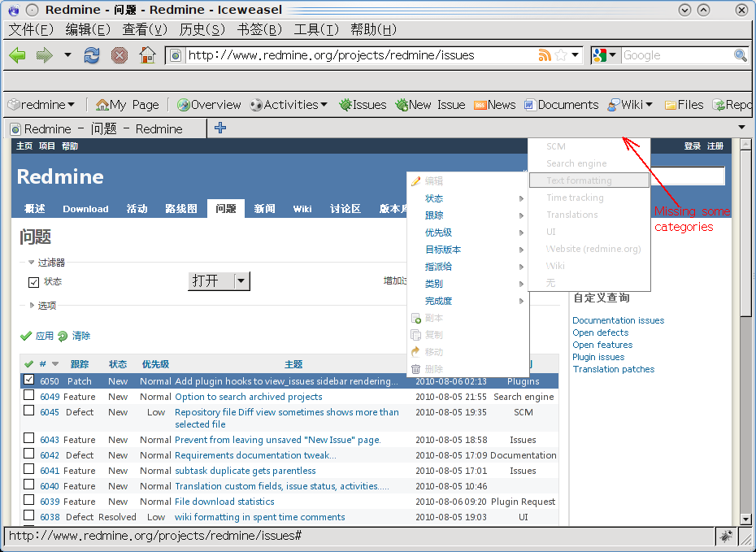
Task: Open the list all tabs dropdown arrow
Action: pos(741,128)
